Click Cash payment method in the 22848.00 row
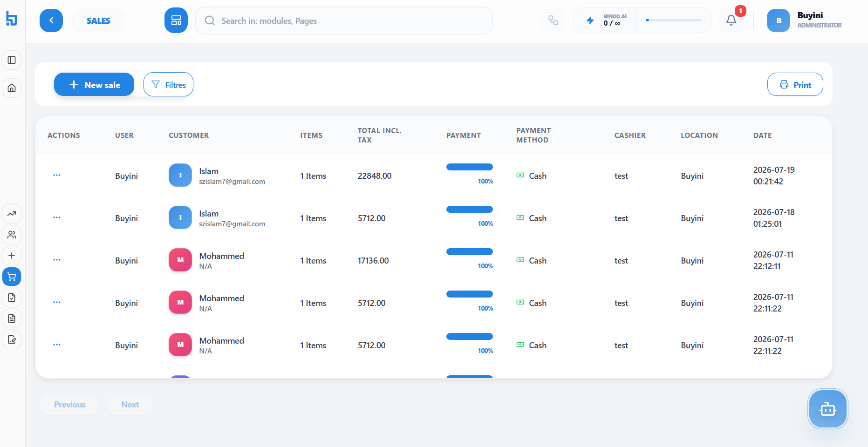868x447 pixels. [x=532, y=176]
